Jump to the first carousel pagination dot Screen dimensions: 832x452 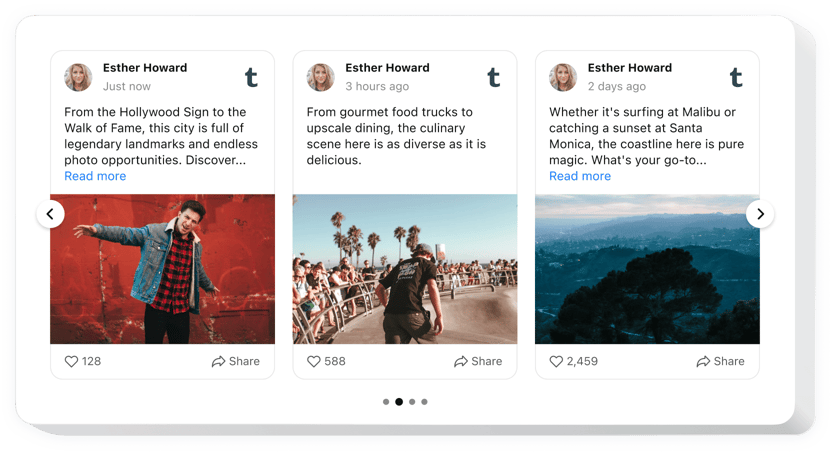point(386,402)
